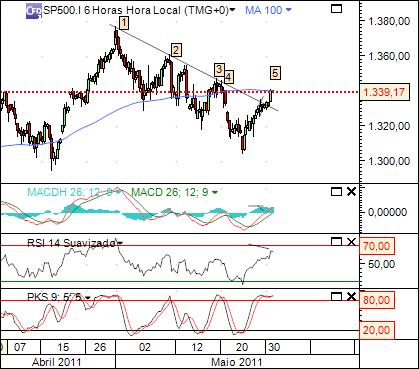The image size is (419, 369).
Task: Open the RSI 14 Suavizado dropdown arrow
Action: tap(120, 243)
